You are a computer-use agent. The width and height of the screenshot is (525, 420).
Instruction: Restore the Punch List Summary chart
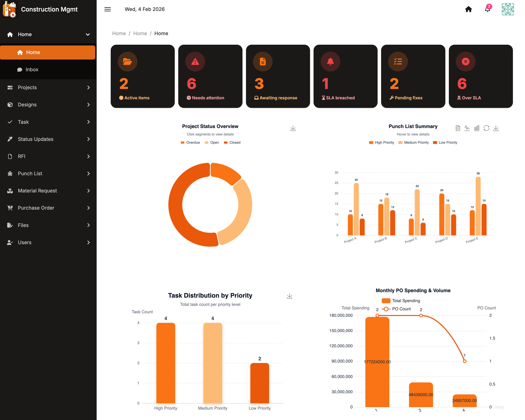[486, 128]
